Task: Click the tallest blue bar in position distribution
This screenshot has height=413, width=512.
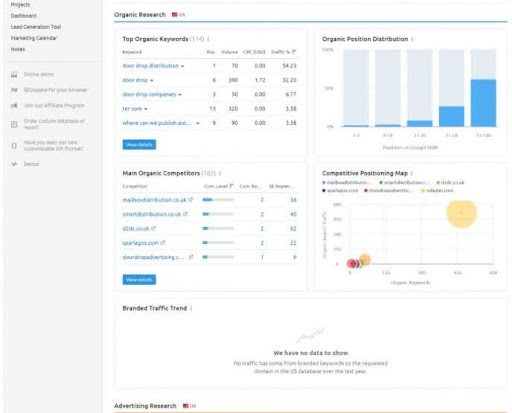Action: (x=483, y=103)
